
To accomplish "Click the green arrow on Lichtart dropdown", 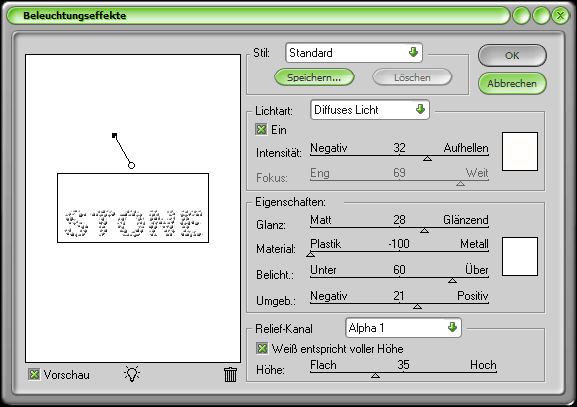I will (420, 109).
